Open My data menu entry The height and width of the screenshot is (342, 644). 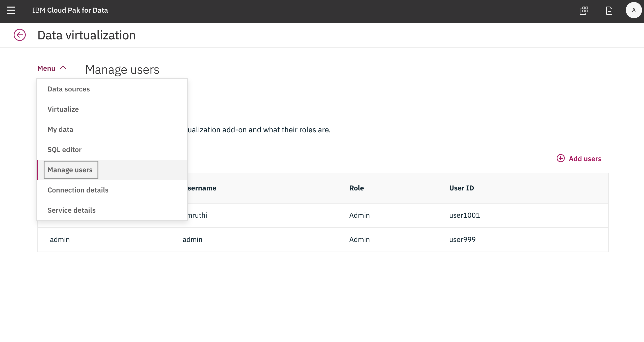(x=60, y=129)
